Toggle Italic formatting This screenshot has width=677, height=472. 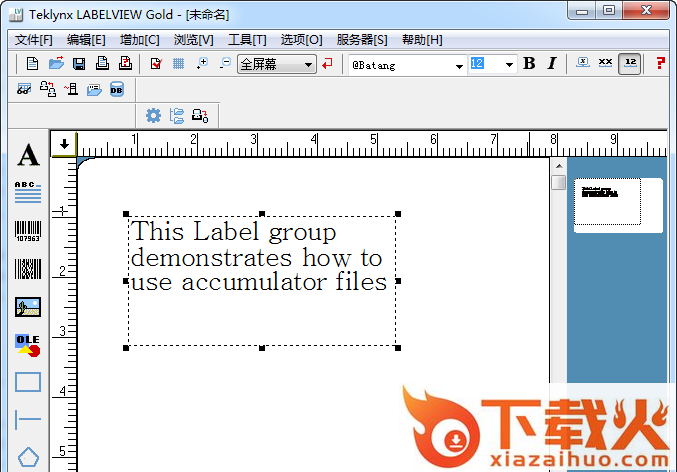pos(551,63)
